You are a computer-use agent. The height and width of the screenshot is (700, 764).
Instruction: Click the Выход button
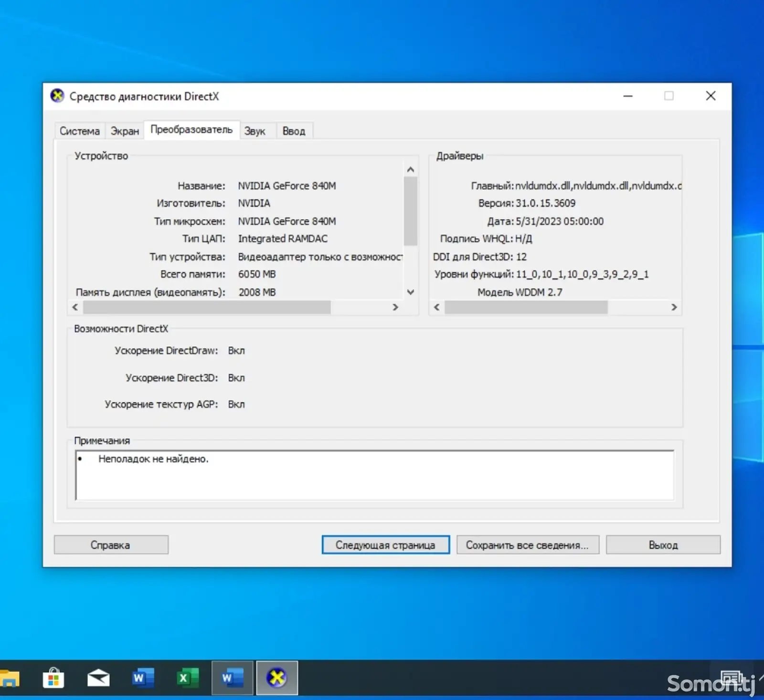click(x=663, y=545)
